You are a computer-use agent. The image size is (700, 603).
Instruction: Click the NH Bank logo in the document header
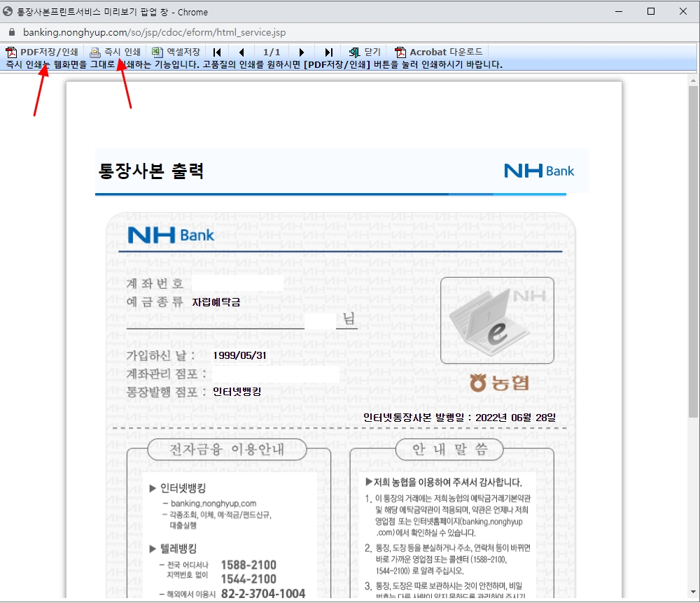tap(538, 170)
